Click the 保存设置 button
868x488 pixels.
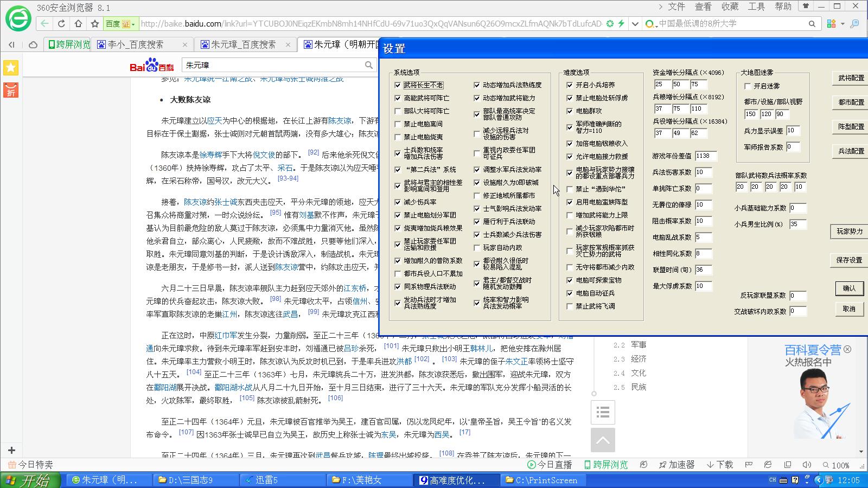click(x=849, y=260)
